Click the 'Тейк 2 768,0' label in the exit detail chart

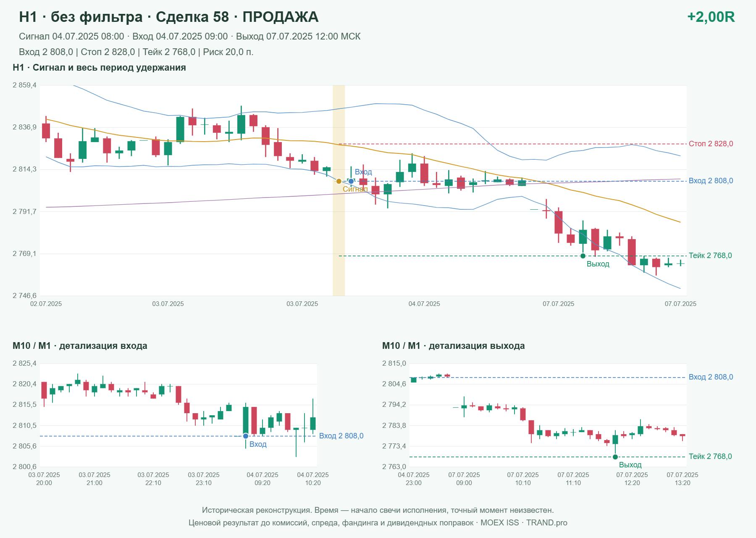pyautogui.click(x=710, y=456)
